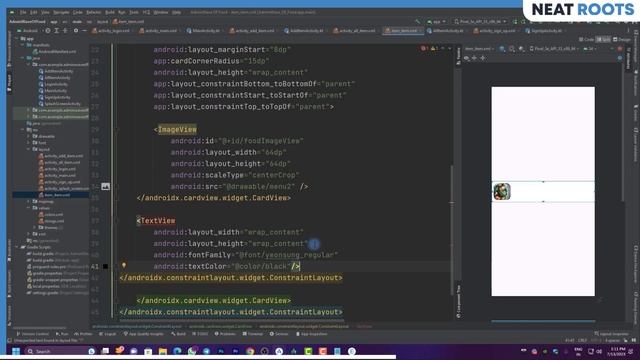Switch editor to Design view mode
Viewport: 640px width, 360px height.
[622, 40]
